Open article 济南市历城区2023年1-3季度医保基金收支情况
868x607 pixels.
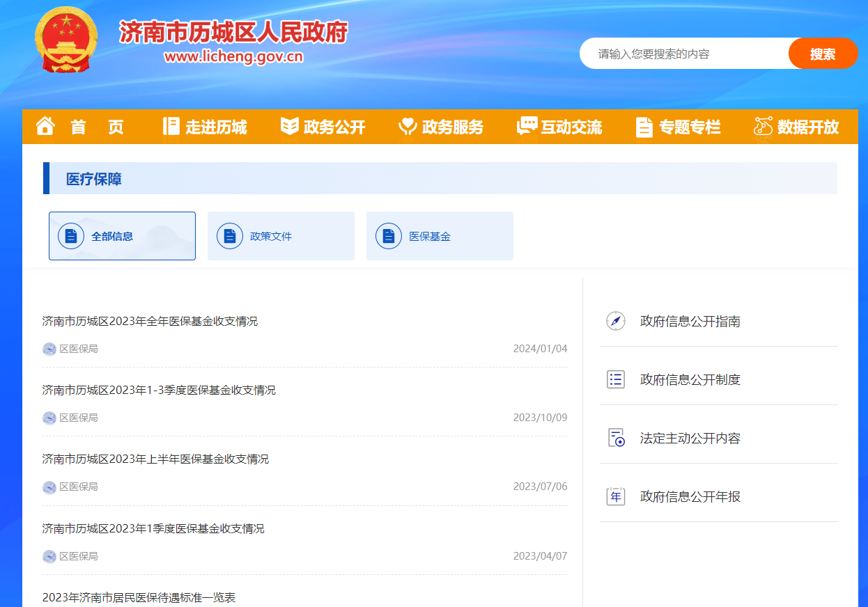(159, 390)
